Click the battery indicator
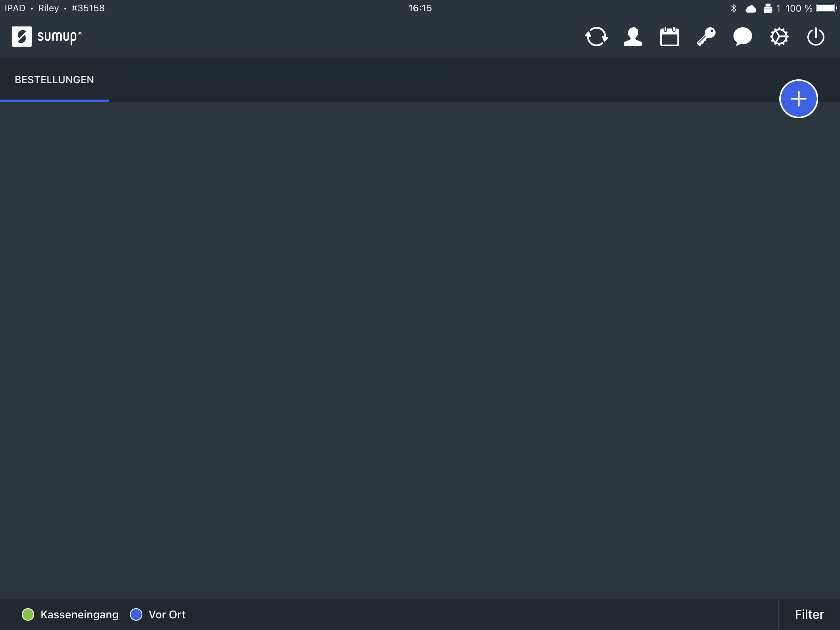This screenshot has width=840, height=630. point(826,8)
